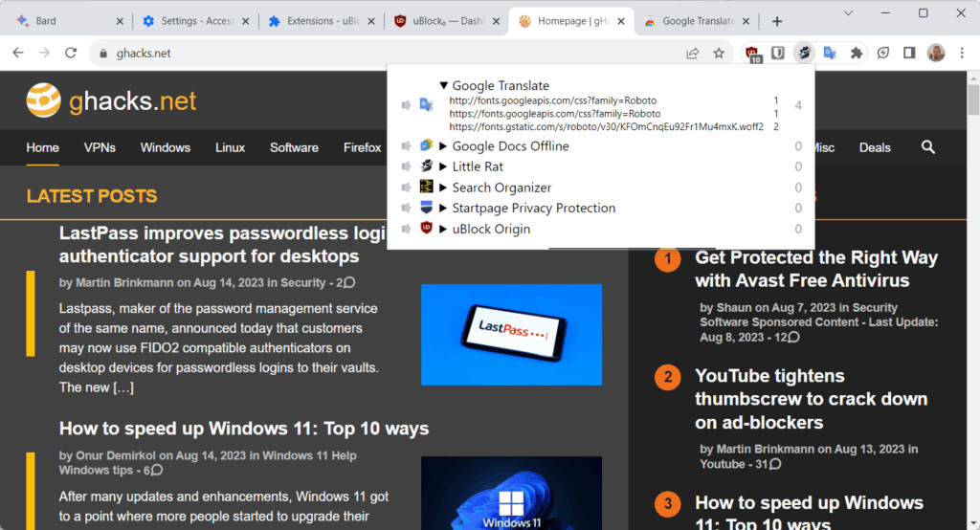
Task: Click the Google Docs Offline icon in the list
Action: 426,145
